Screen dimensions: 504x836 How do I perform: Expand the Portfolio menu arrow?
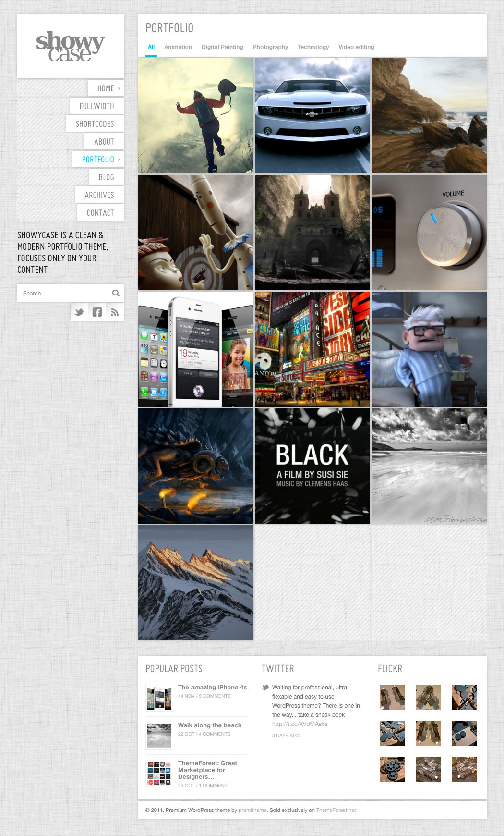pos(119,159)
